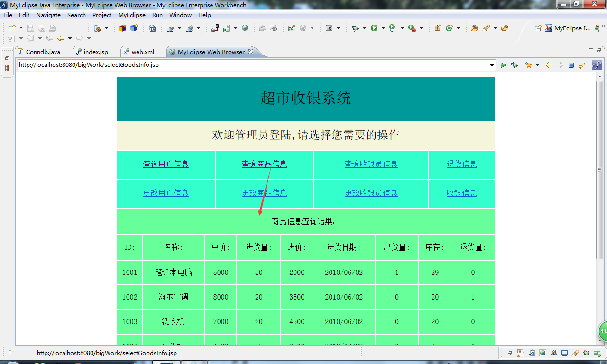Screen dimensions: 607x364
Task: Expand the Debug dropdown arrow in main toolbar
Action: [x=364, y=28]
